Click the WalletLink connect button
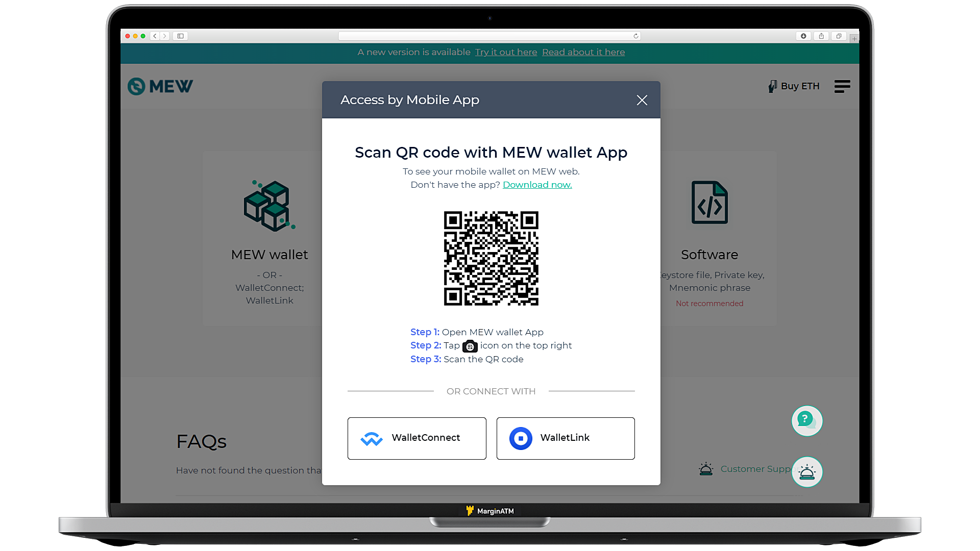 point(566,438)
